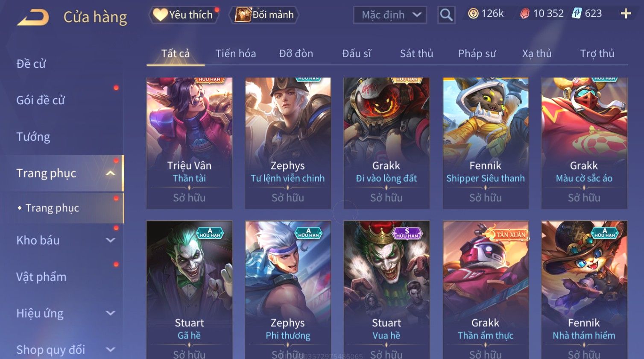Image resolution: width=644 pixels, height=359 pixels.
Task: Expand the Kho báu sidebar section
Action: (x=110, y=240)
